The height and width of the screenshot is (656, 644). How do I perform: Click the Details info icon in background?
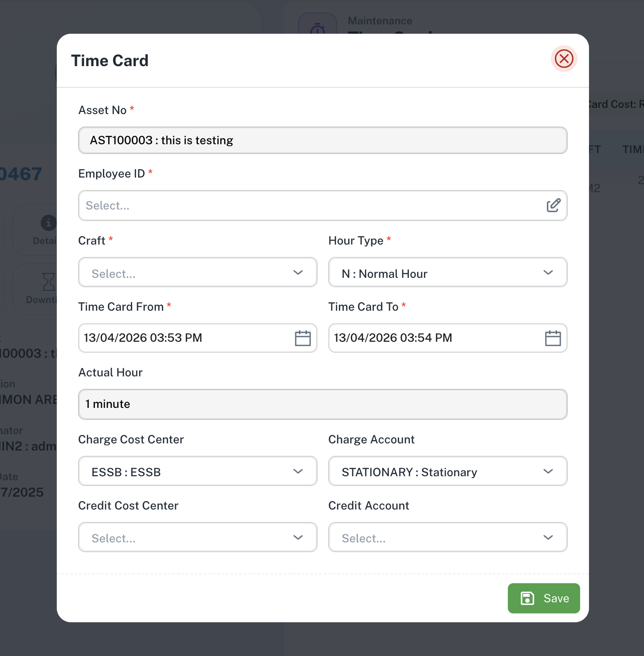(x=48, y=223)
